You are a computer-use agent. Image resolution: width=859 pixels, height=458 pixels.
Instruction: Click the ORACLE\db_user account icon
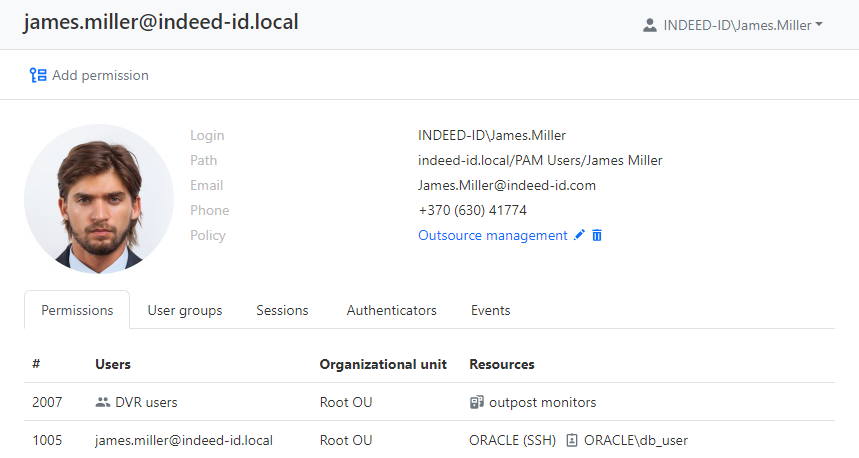click(572, 440)
